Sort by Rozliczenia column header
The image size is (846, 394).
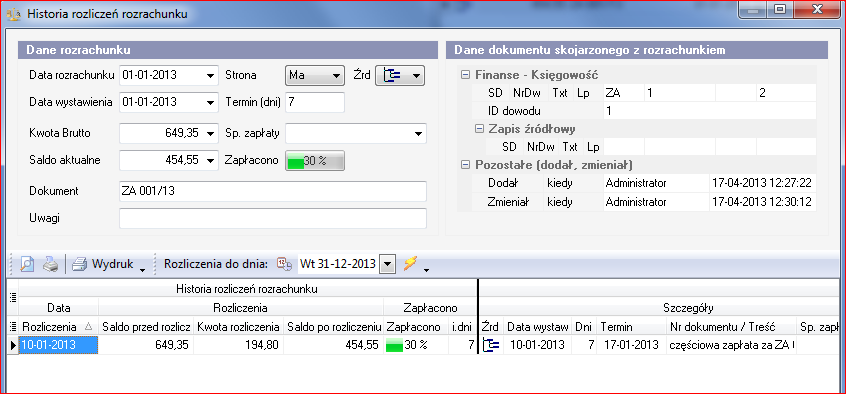pyautogui.click(x=58, y=327)
